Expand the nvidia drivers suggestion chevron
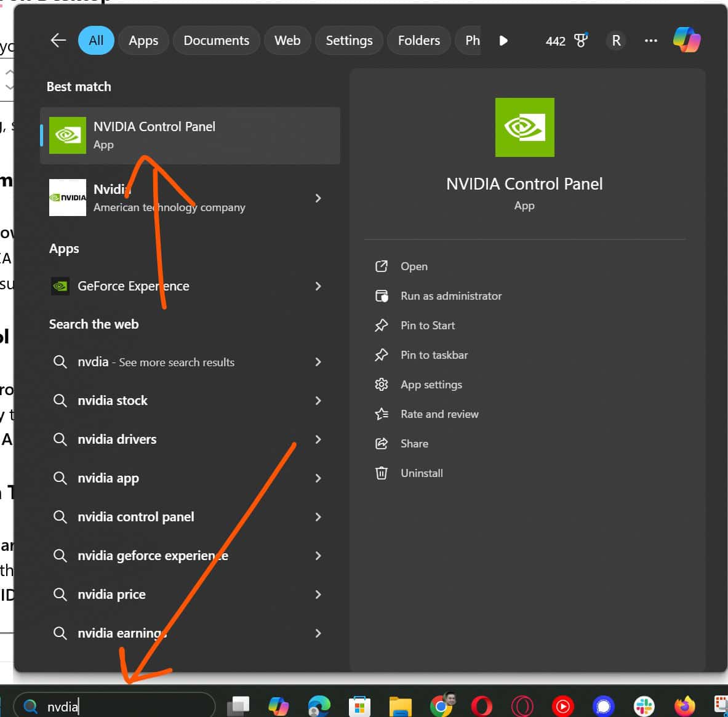Image resolution: width=728 pixels, height=717 pixels. click(x=318, y=439)
